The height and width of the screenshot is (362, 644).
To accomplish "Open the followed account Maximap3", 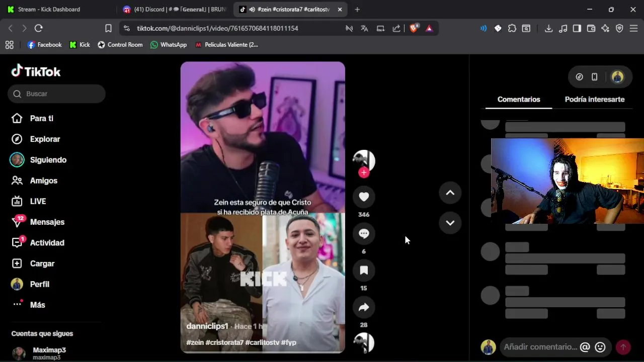I will (x=39, y=353).
